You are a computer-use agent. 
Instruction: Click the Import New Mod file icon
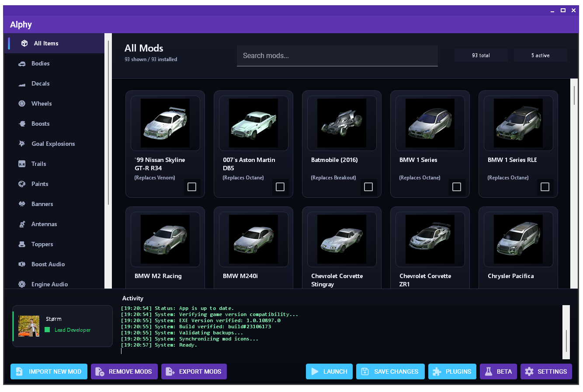click(x=19, y=371)
